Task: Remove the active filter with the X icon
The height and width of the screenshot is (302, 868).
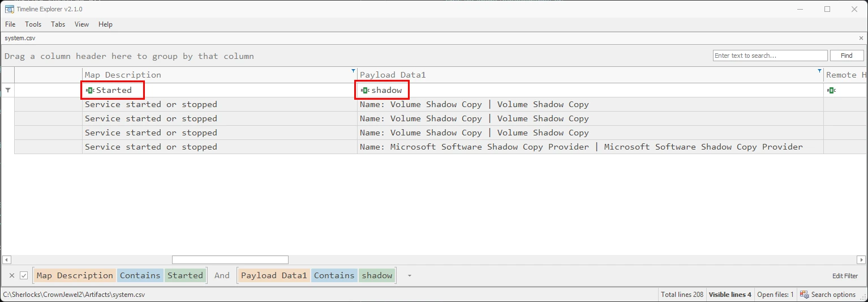Action: click(x=12, y=275)
